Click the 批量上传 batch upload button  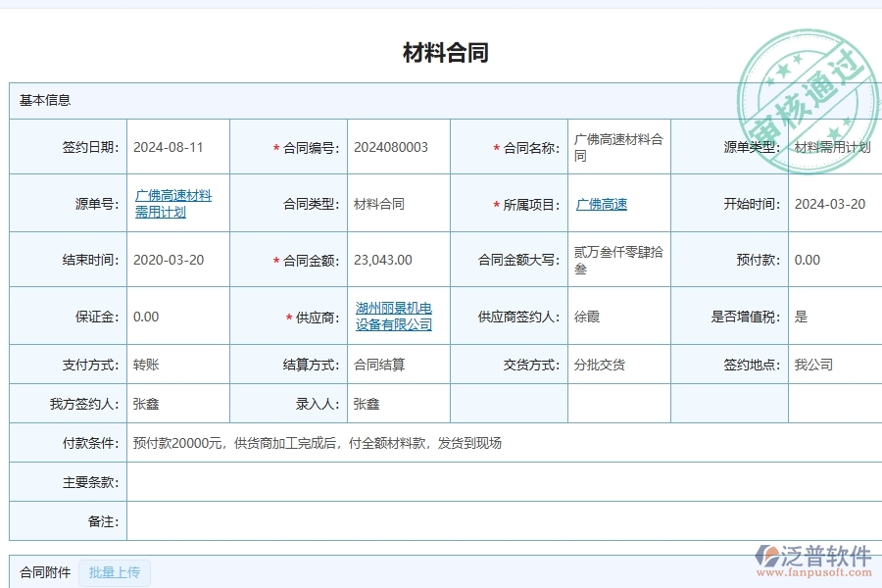tap(115, 572)
